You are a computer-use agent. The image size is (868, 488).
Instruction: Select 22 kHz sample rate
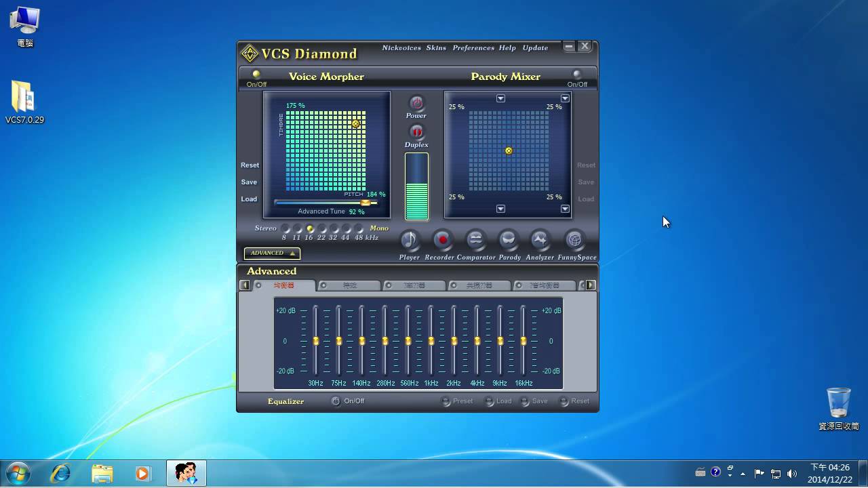[322, 229]
